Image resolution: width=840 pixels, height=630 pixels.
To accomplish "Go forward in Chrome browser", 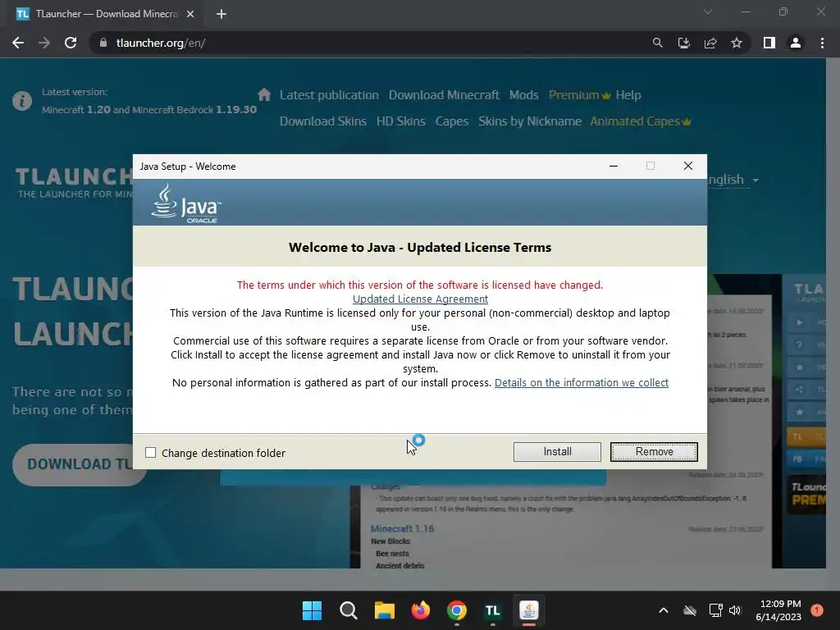I will click(44, 43).
